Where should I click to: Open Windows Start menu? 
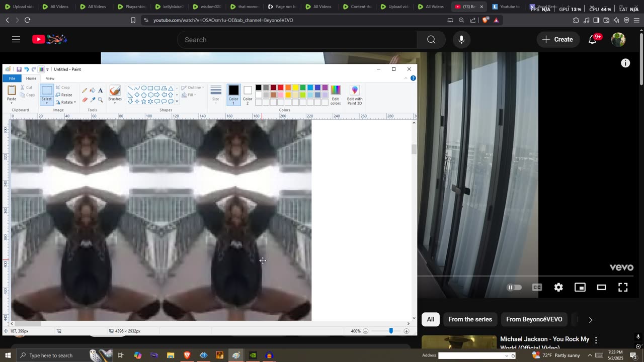pos(8,355)
